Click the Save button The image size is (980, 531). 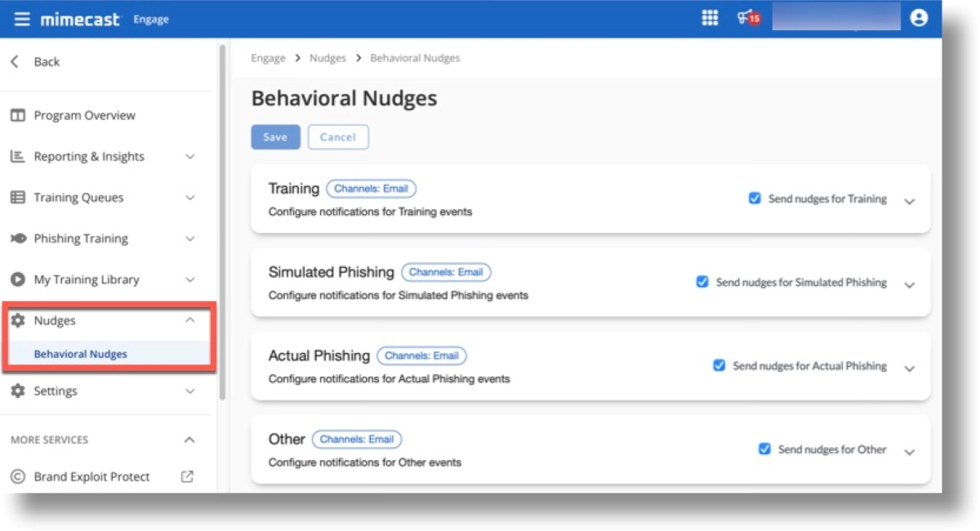coord(275,137)
